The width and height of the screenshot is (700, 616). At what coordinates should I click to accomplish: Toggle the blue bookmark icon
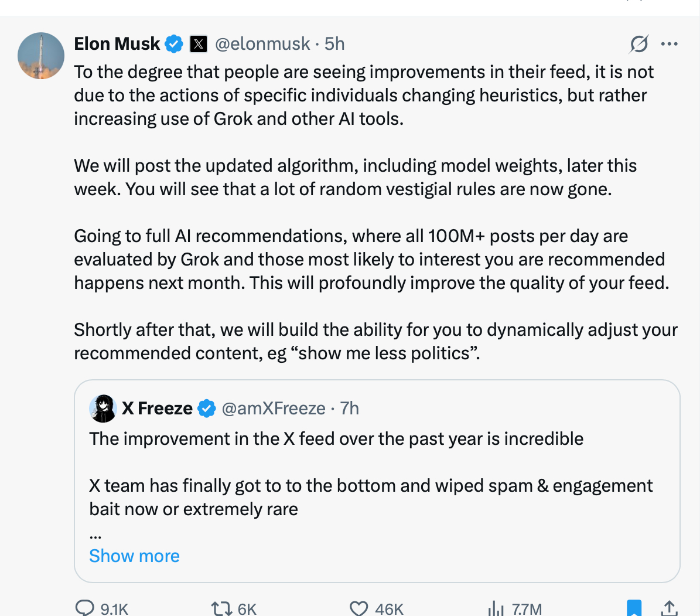click(634, 608)
